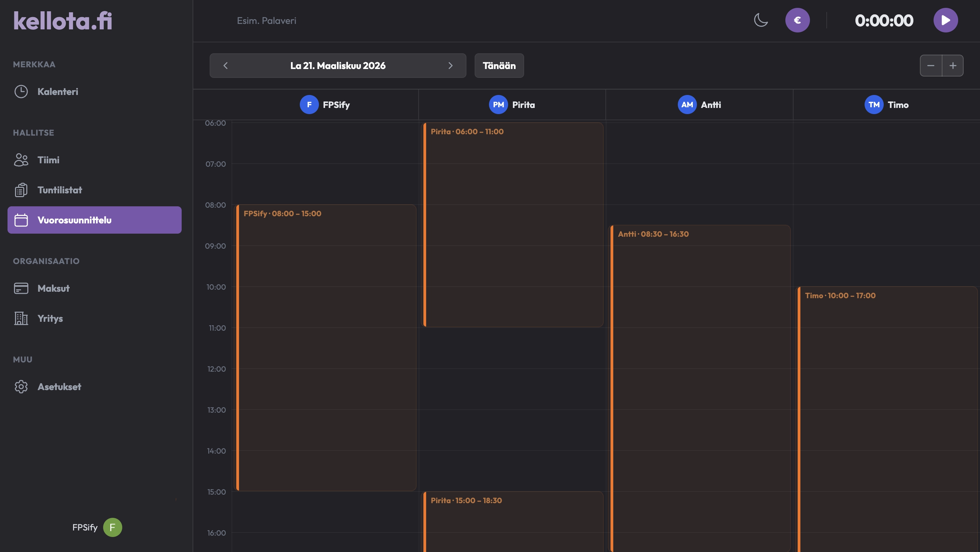980x552 pixels.
Task: Zoom out the schedule with the minus button
Action: (x=930, y=66)
